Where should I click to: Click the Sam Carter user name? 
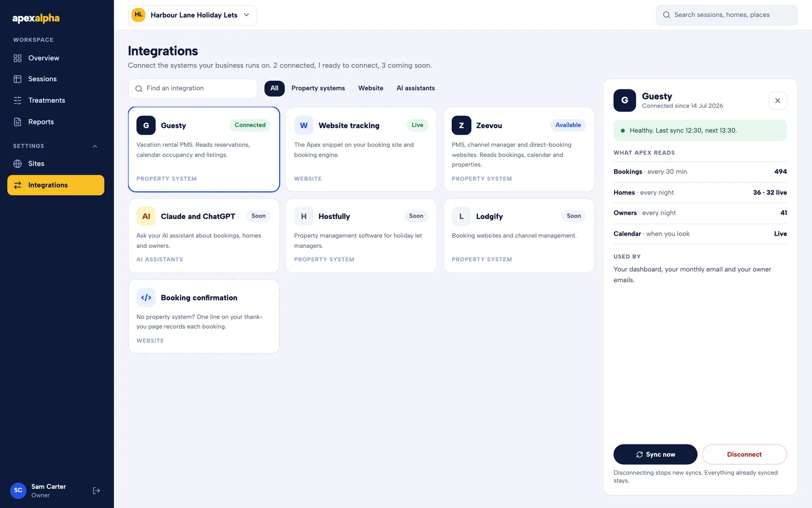point(49,487)
